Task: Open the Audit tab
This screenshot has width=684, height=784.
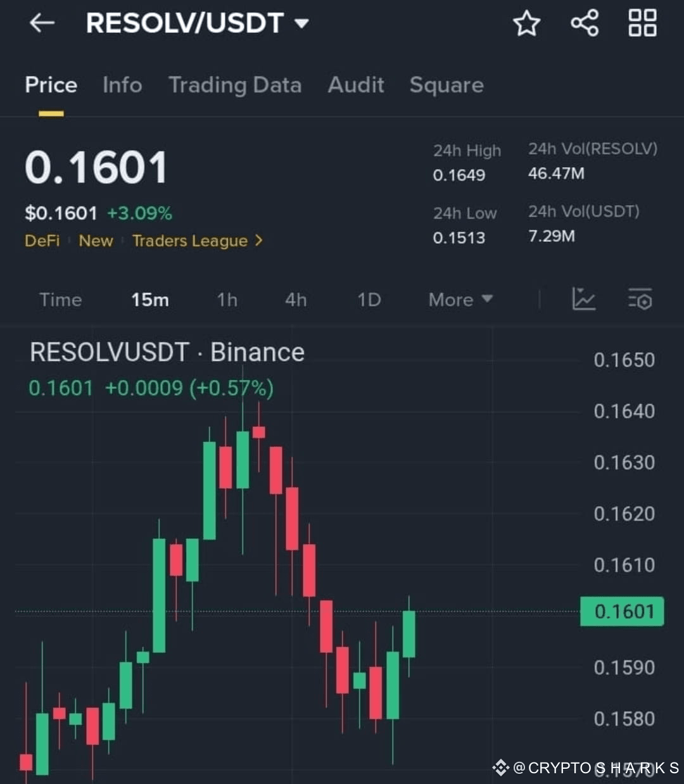Action: [356, 85]
